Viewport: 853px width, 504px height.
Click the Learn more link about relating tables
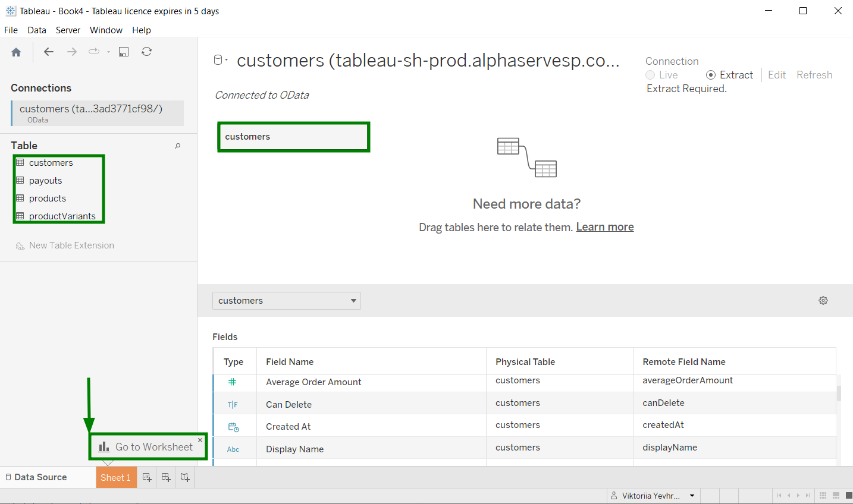coord(604,226)
